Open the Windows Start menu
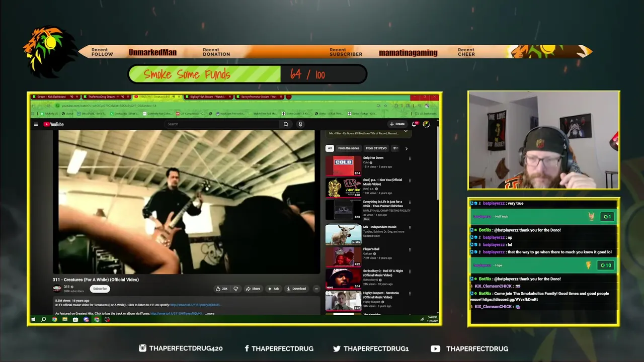The image size is (644, 362). click(x=33, y=319)
